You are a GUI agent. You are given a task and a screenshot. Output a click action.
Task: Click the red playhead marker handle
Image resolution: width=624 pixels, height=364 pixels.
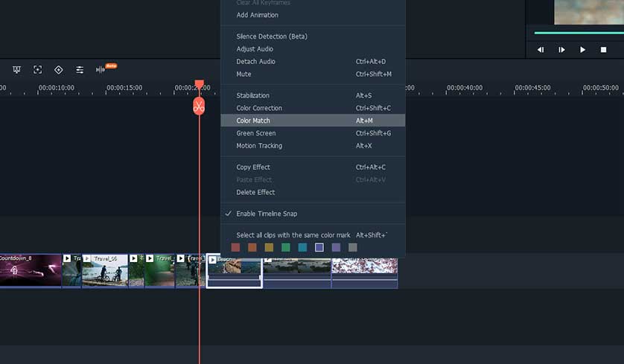(x=199, y=84)
